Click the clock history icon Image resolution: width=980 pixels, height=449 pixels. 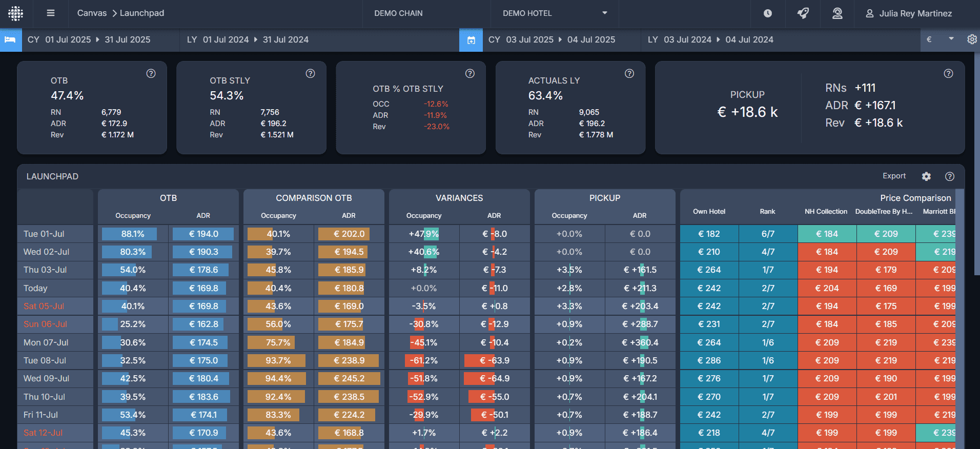pos(768,13)
